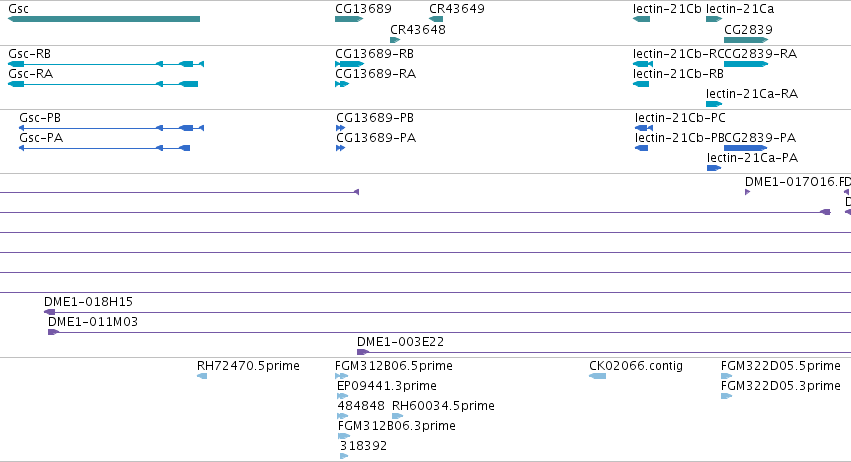Click the lectin-21Cb-PC label
Image resolution: width=851 pixels, height=462 pixels.
tap(680, 118)
